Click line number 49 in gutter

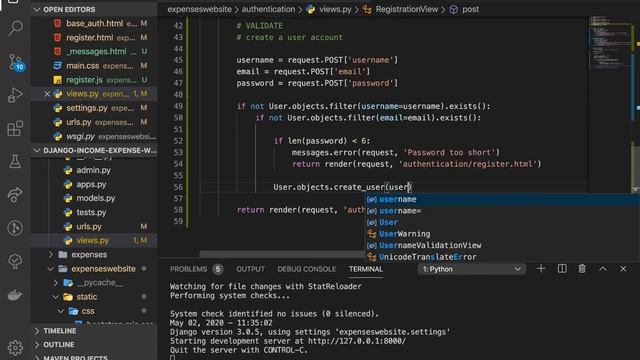[178, 106]
